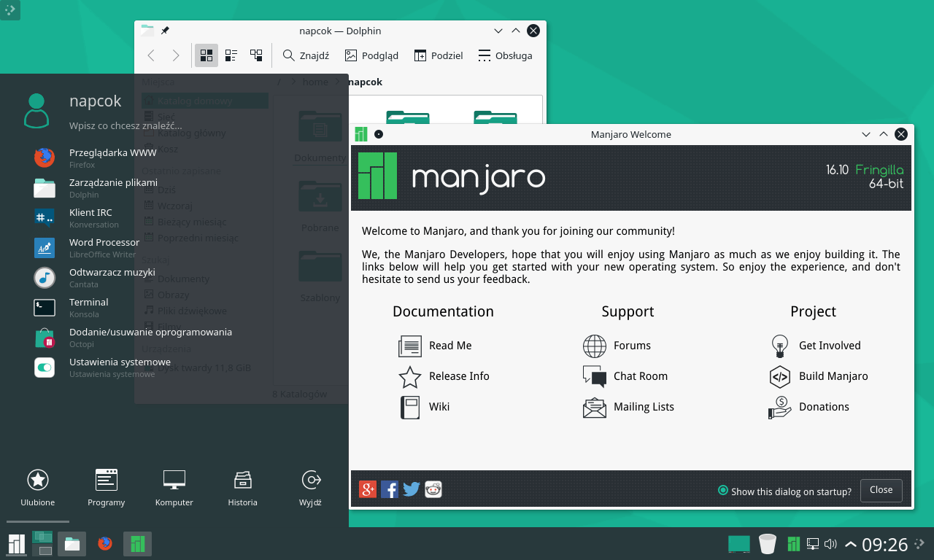
Task: Click the Firefox launcher in the panel
Action: (105, 543)
